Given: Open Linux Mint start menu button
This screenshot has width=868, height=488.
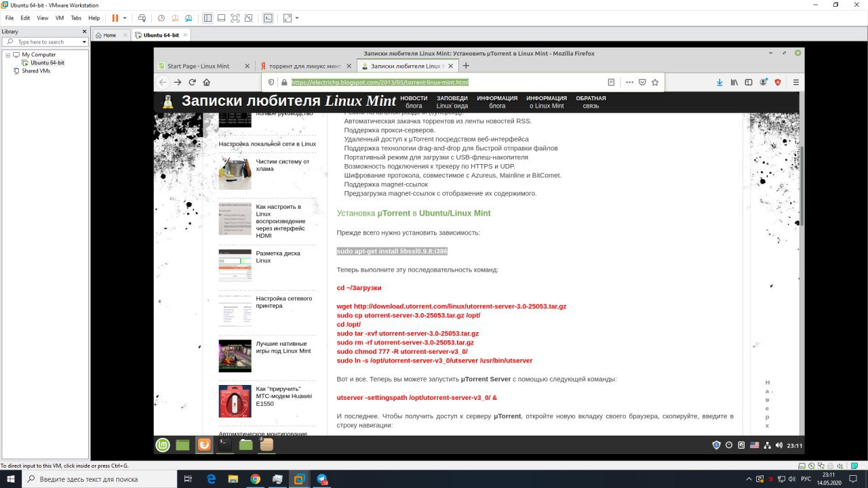Looking at the screenshot, I should coord(163,445).
